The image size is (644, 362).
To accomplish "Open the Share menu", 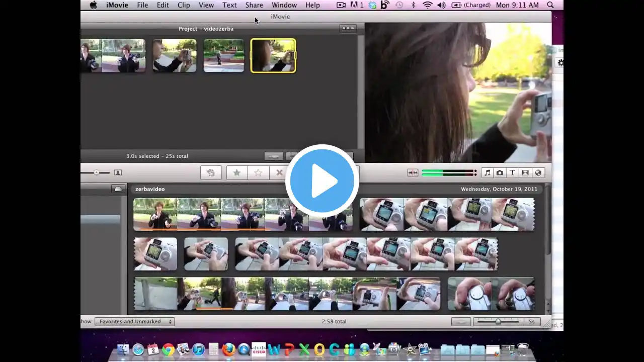I will (254, 5).
